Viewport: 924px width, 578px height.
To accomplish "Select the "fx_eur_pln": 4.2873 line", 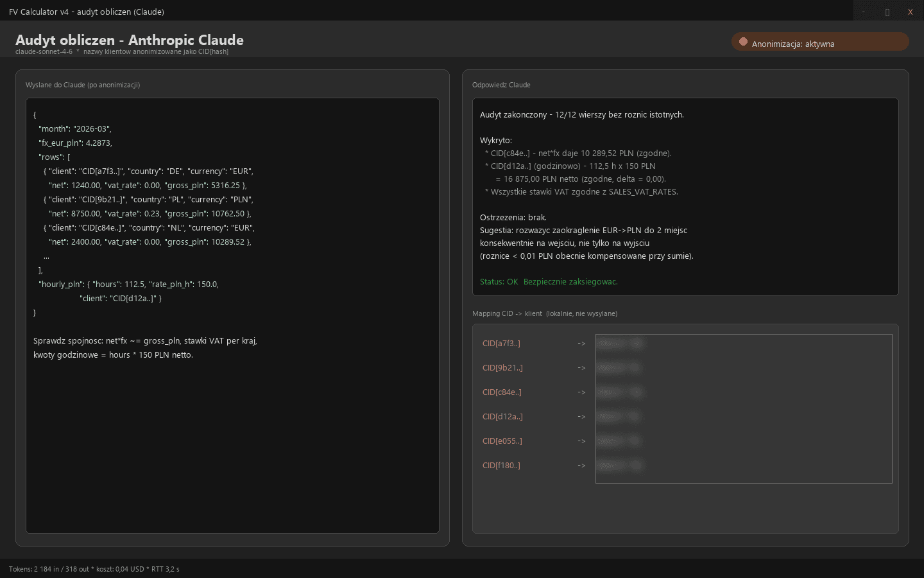I will click(x=75, y=143).
